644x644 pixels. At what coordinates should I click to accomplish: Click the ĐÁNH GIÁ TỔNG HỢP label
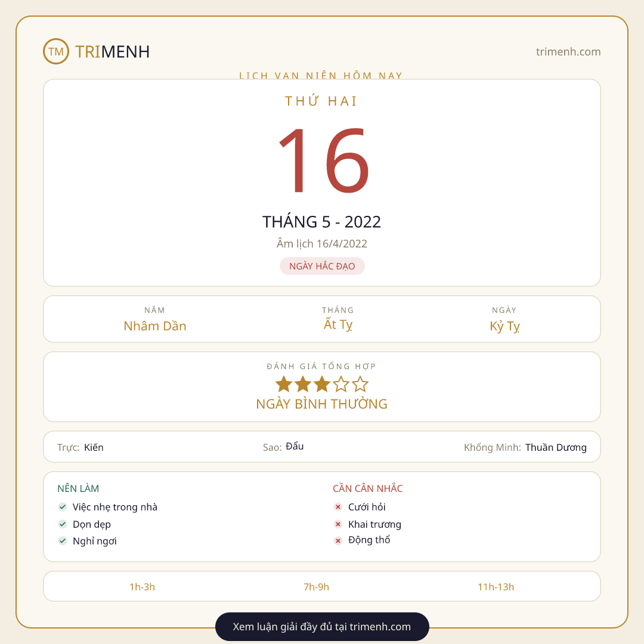click(321, 366)
